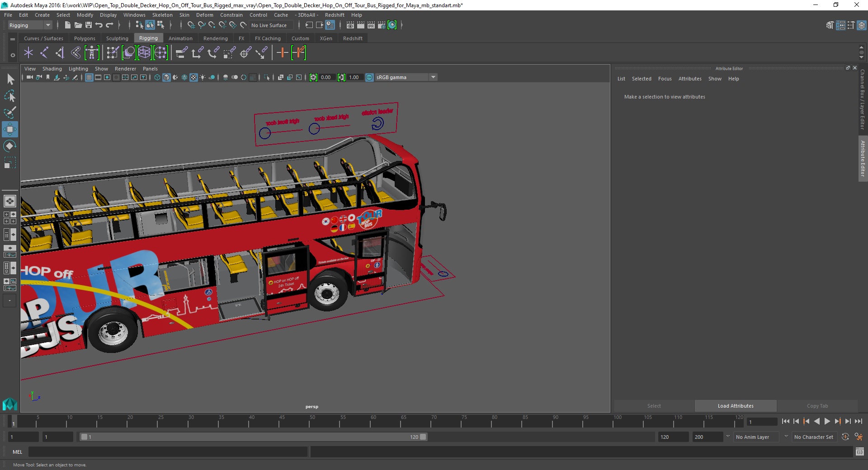Open a scene using the folder icon

tap(78, 25)
